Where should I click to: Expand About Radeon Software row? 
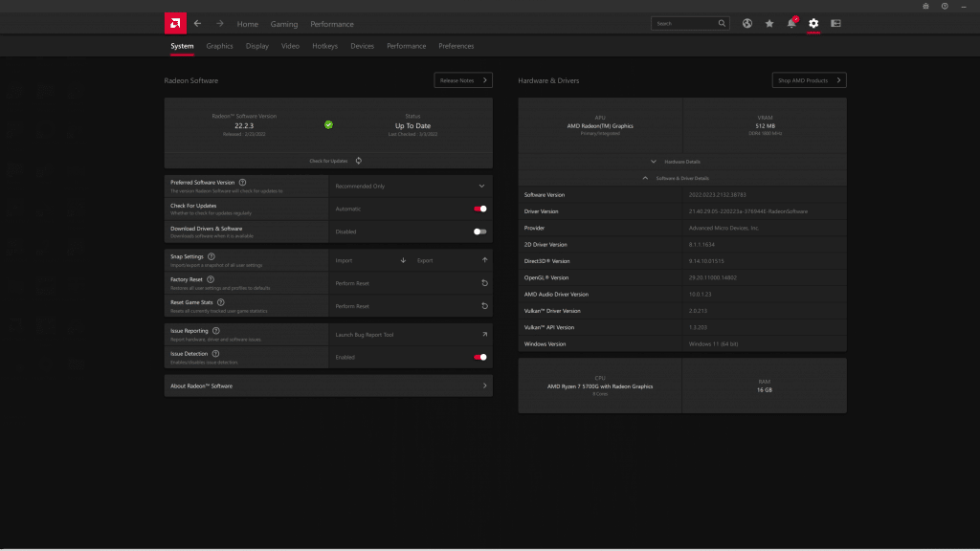click(328, 386)
